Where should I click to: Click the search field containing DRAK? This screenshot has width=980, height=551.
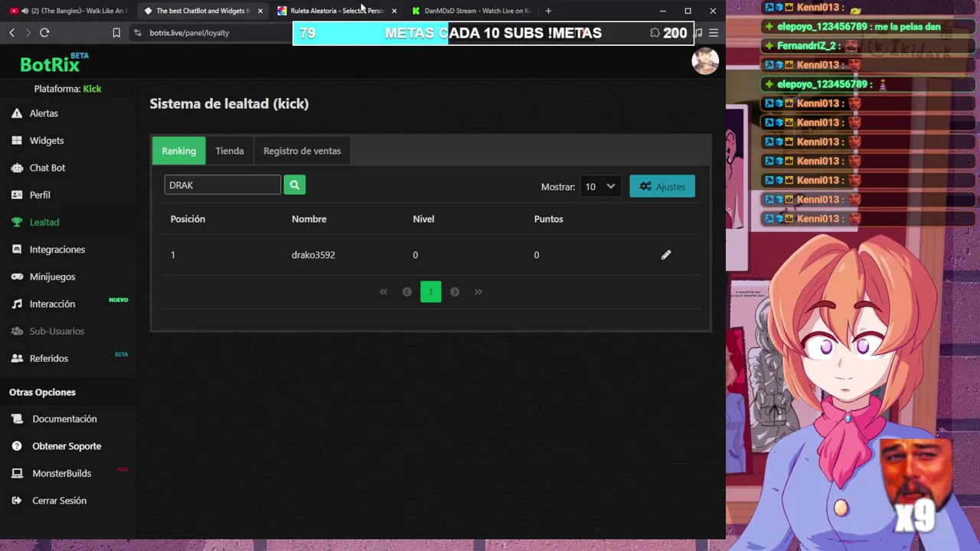[x=222, y=184]
